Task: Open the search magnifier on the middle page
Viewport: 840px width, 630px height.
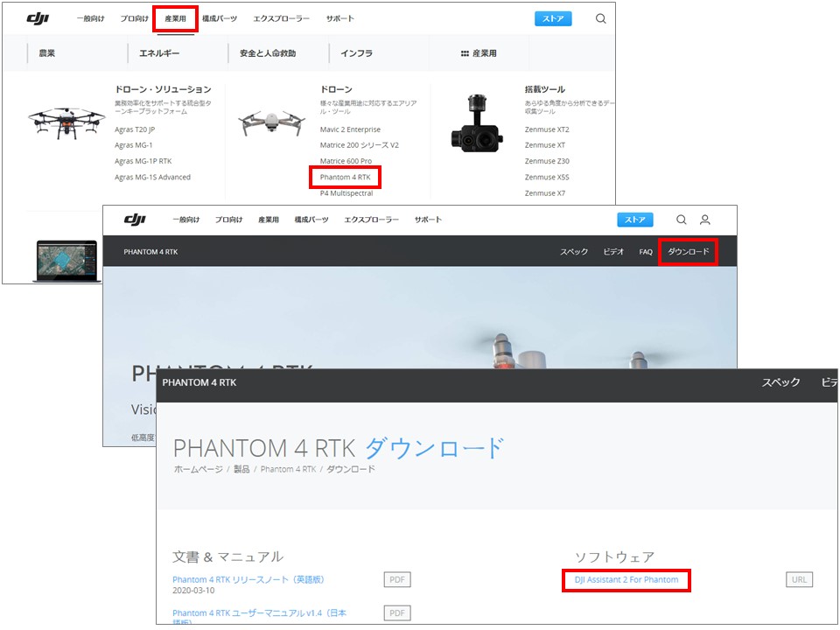Action: [x=681, y=220]
